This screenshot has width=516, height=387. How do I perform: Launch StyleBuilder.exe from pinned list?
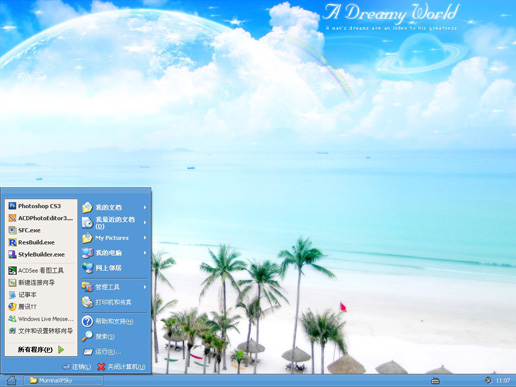[x=41, y=254]
